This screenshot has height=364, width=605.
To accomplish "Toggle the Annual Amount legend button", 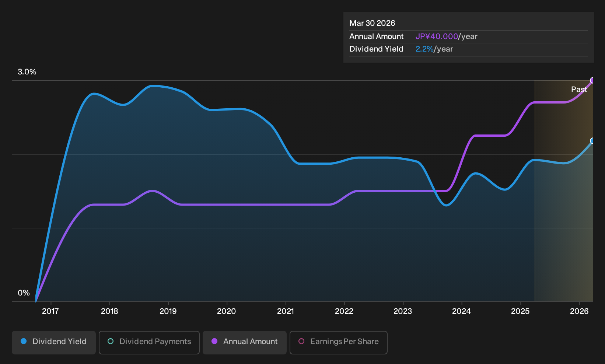I will [245, 342].
